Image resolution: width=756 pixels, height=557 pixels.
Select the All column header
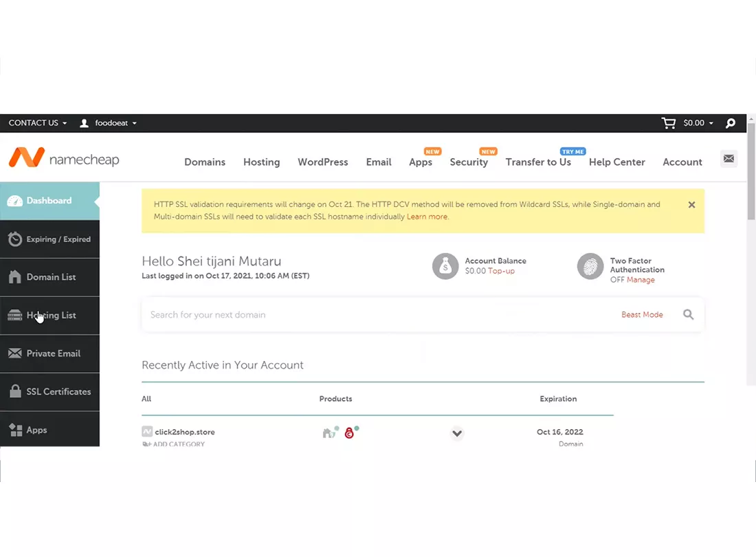[x=146, y=399]
